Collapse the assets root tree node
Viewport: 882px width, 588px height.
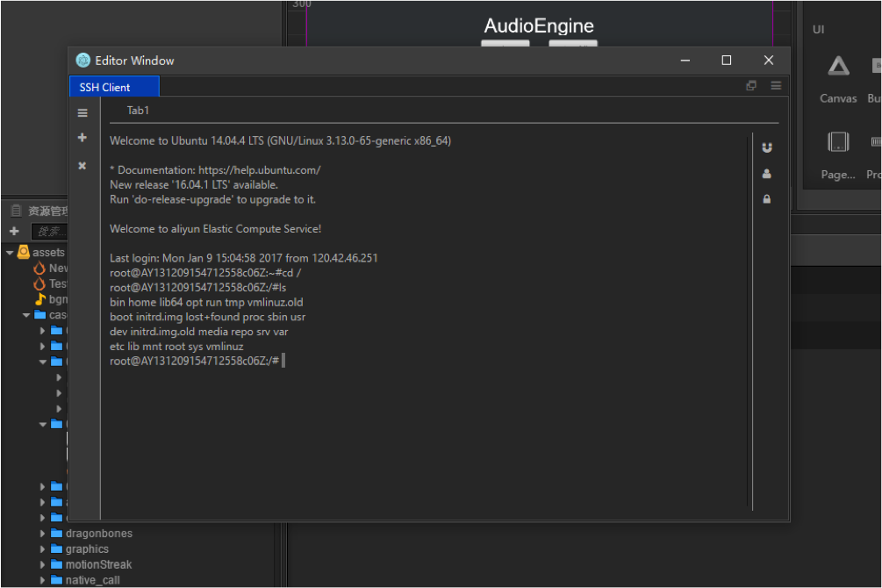coord(10,253)
